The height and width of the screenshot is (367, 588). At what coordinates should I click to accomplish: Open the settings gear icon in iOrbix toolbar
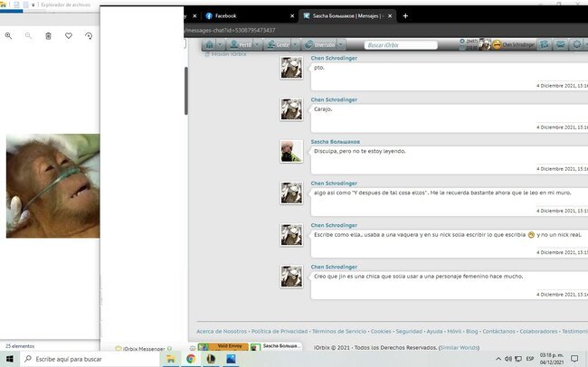[x=577, y=45]
